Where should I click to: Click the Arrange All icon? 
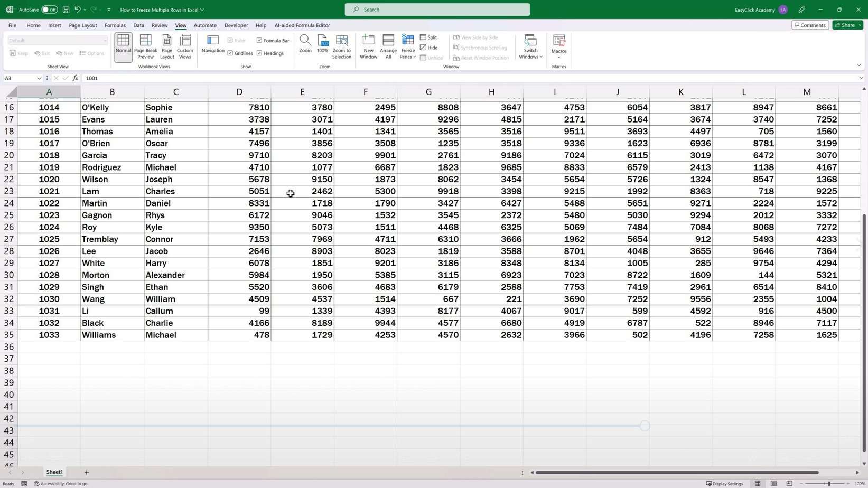388,46
